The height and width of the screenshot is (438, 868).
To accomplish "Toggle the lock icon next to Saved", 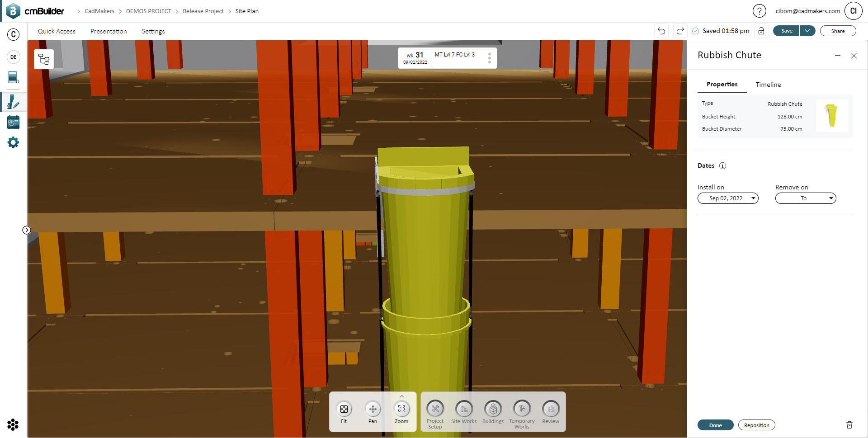I will pyautogui.click(x=761, y=31).
